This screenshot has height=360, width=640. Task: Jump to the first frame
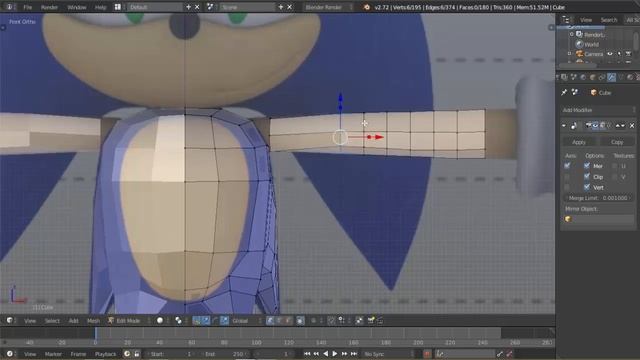pos(307,354)
